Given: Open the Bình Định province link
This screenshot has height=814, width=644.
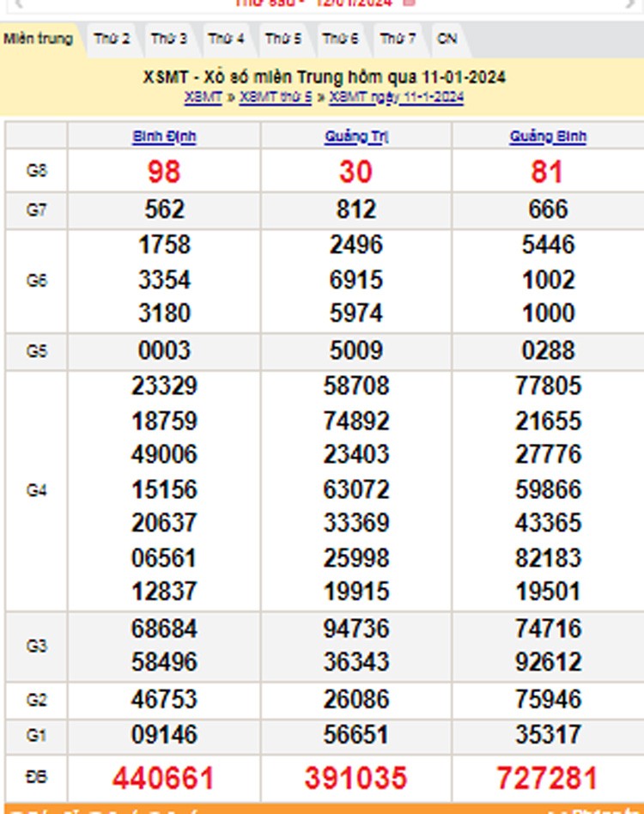Looking at the screenshot, I should [164, 137].
